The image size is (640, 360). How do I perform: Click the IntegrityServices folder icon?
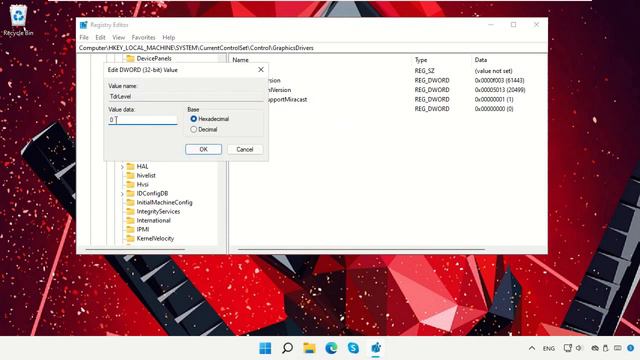click(x=131, y=211)
